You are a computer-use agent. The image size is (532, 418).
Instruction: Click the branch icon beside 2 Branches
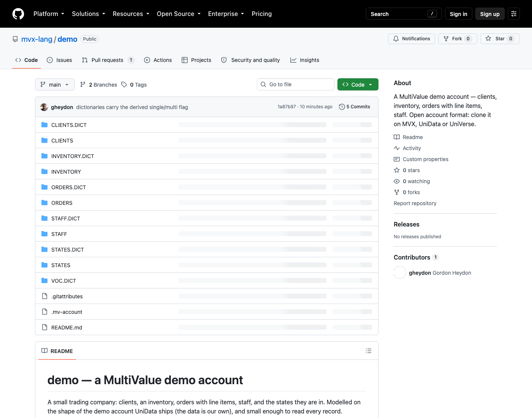point(83,84)
